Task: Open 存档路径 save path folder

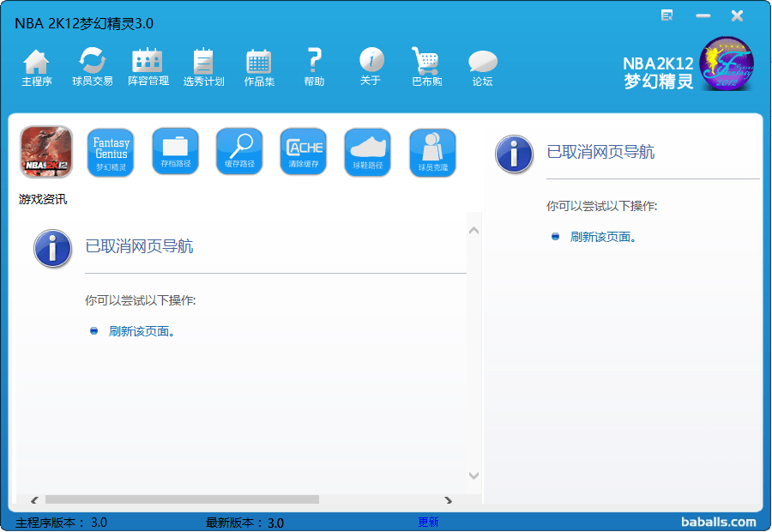Action: tap(175, 152)
